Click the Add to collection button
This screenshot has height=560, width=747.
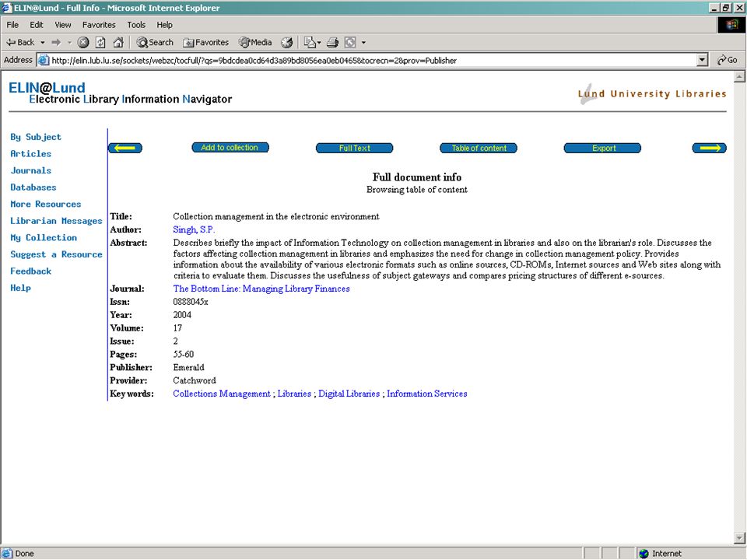230,148
